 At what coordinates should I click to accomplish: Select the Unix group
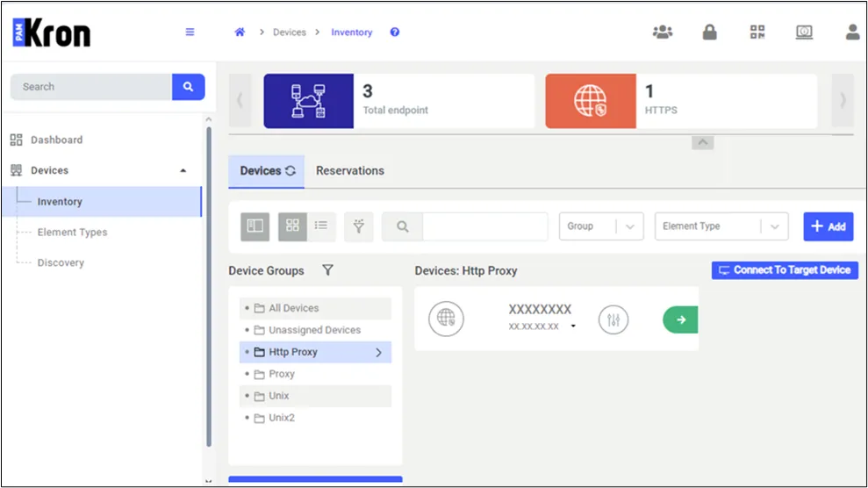315,396
